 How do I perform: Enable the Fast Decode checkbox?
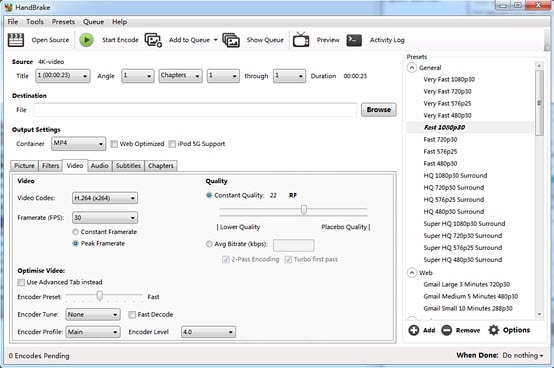tap(132, 315)
